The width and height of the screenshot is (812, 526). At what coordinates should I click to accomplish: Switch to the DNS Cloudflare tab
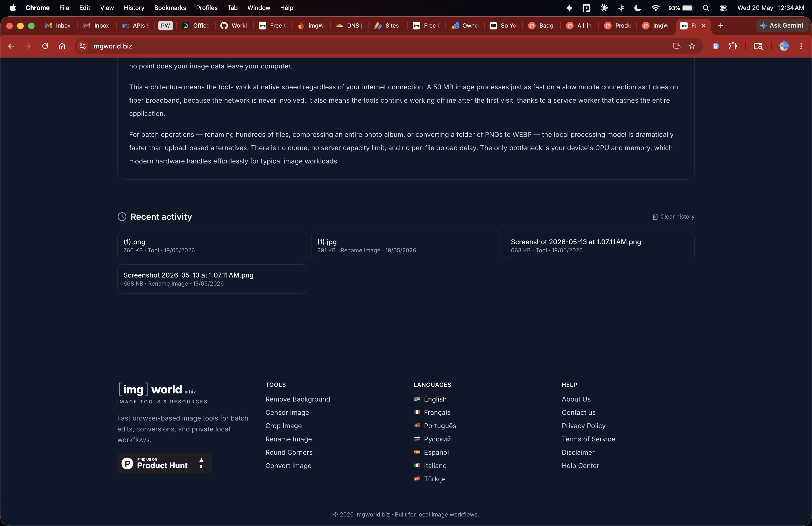tap(349, 26)
